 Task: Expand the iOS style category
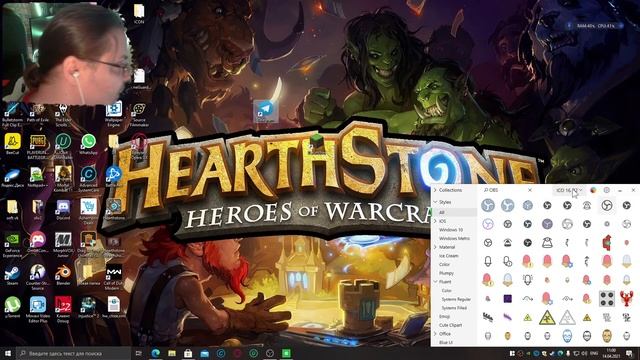[x=435, y=221]
